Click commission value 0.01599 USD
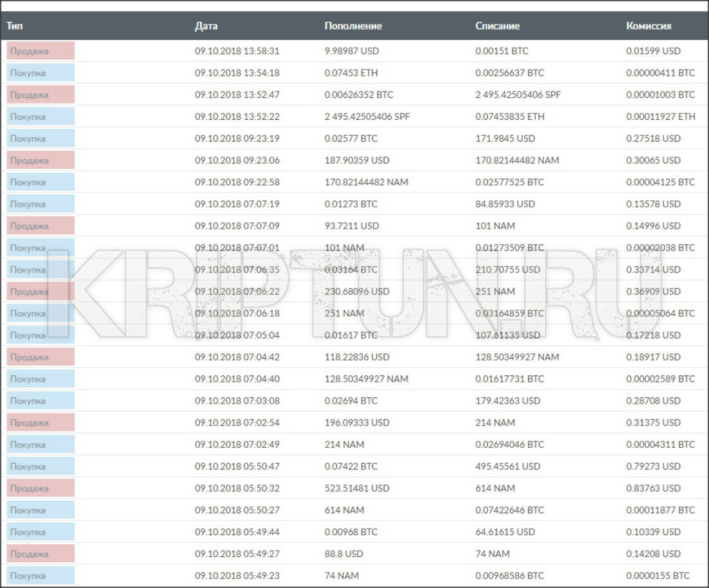The height and width of the screenshot is (588, 709). tap(654, 51)
